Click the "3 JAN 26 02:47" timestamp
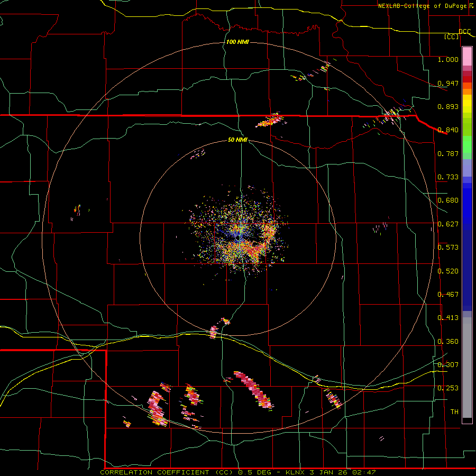476x476 pixels. tap(343, 472)
